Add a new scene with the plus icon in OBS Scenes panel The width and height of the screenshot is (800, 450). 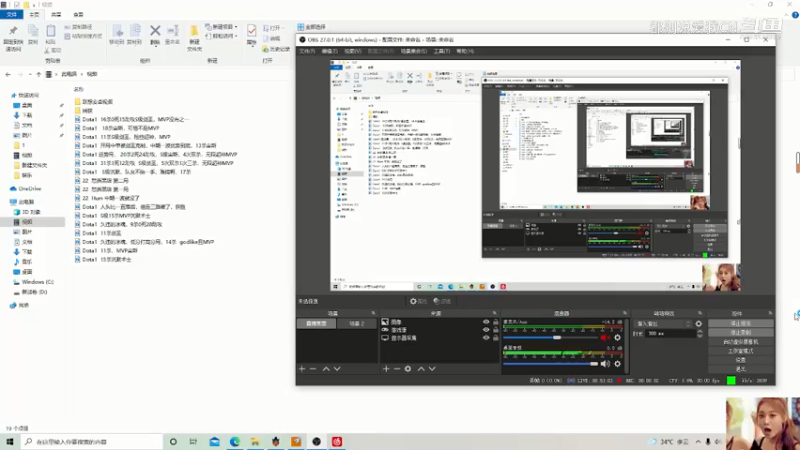click(302, 368)
